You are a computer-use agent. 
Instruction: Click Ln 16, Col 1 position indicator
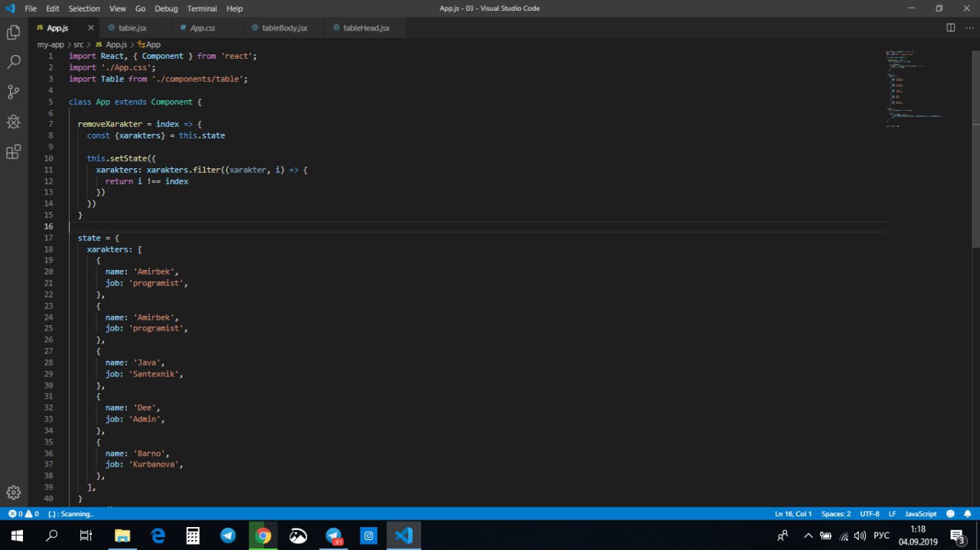(792, 514)
